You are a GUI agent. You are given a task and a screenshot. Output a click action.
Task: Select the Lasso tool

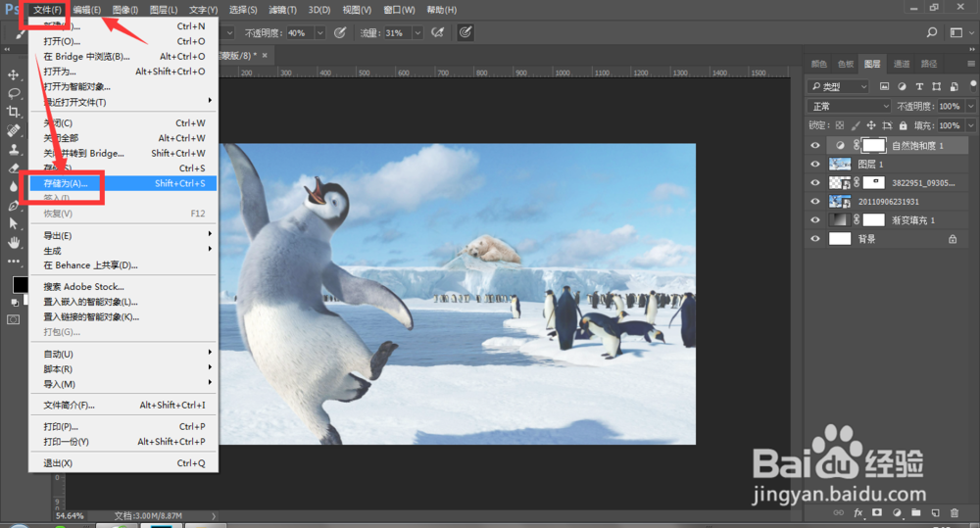13,93
